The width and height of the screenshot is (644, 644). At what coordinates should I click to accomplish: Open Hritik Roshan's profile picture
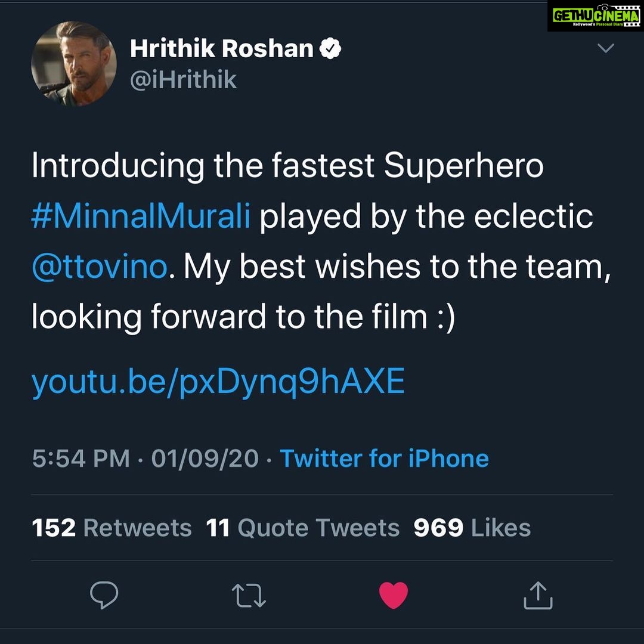point(74,64)
